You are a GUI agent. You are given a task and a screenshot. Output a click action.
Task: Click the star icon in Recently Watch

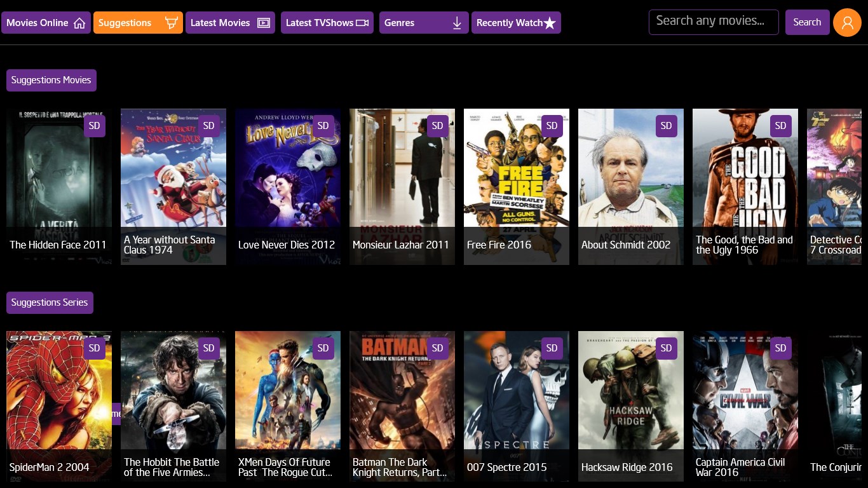550,23
